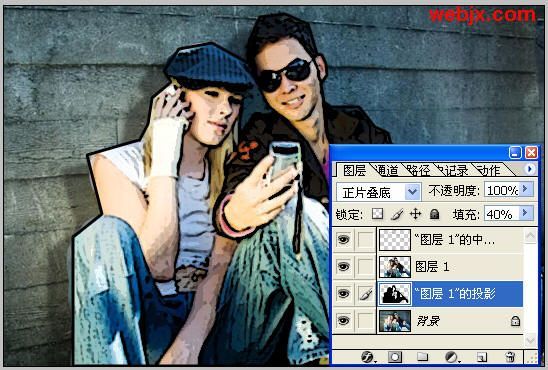Click the 填充 40% value field

(502, 213)
